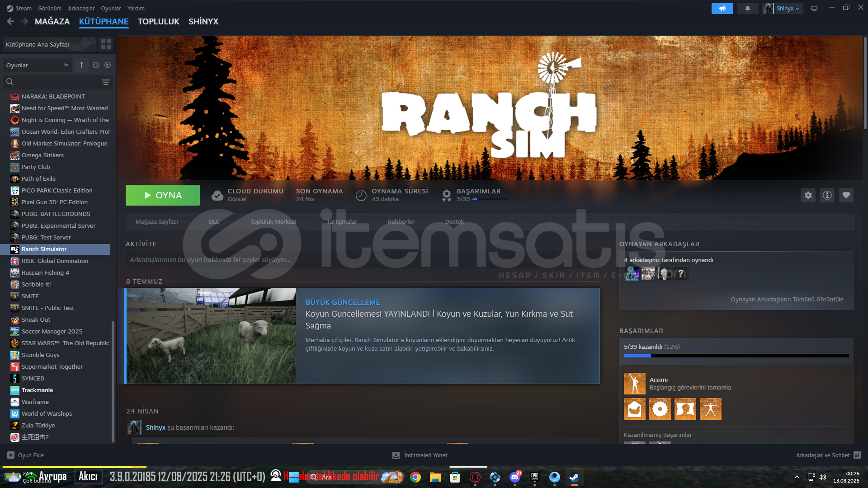This screenshot has width=868, height=488.
Task: Select Path of Exile in library
Action: (x=55, y=178)
